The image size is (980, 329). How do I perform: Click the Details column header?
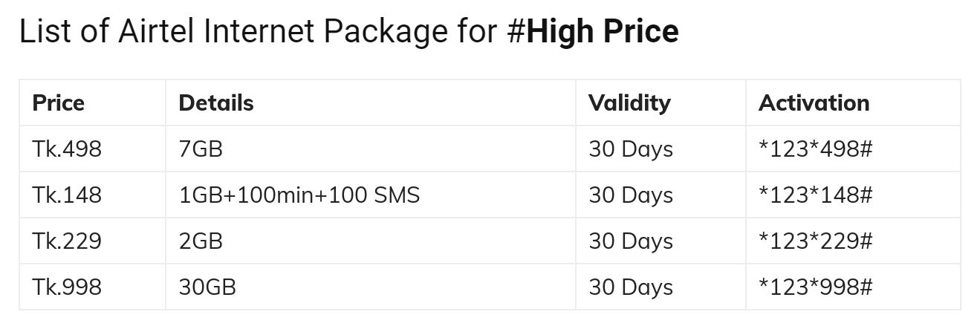pyautogui.click(x=216, y=102)
